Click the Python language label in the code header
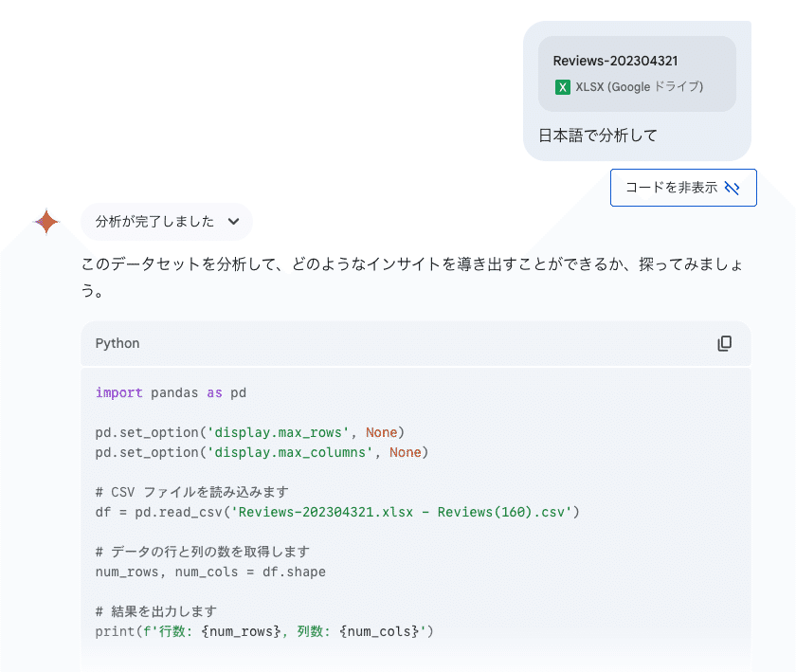The image size is (796, 672). [118, 344]
